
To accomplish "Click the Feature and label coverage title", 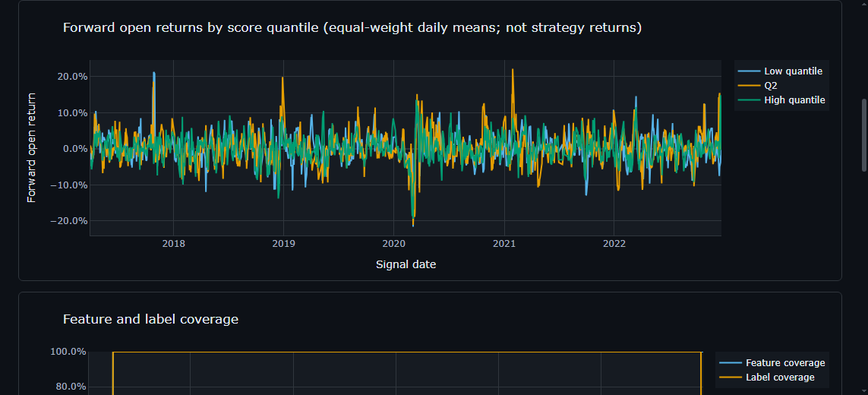I will pyautogui.click(x=150, y=319).
